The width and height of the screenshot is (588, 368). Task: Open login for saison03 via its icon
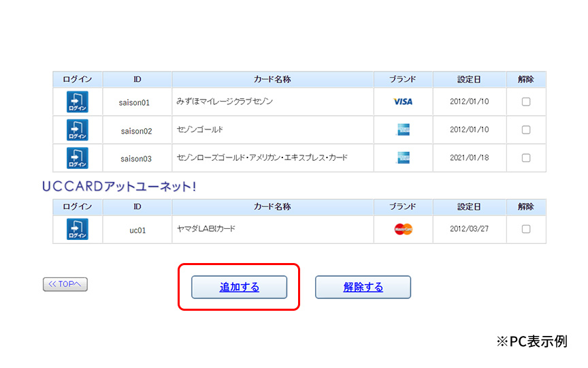77,157
